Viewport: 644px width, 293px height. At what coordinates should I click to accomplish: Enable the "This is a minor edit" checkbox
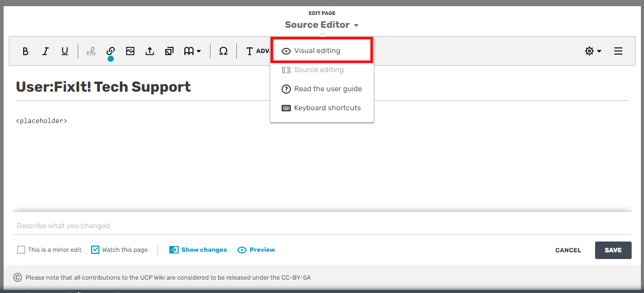pos(21,250)
